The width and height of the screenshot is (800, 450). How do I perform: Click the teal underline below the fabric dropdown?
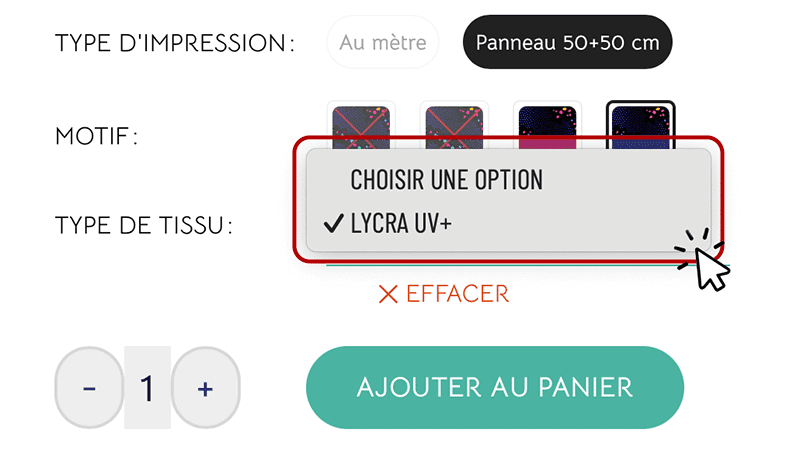click(x=510, y=265)
